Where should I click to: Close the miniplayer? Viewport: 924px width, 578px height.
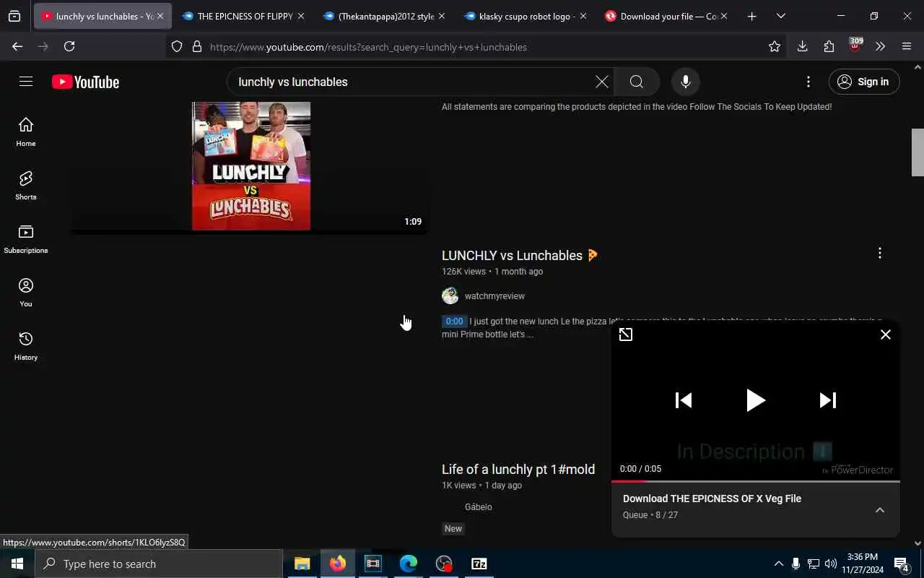pos(886,335)
